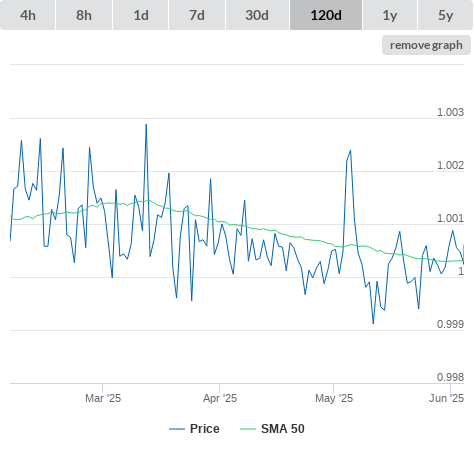Show the 5y price history
This screenshot has height=455, width=474.
coord(446,15)
